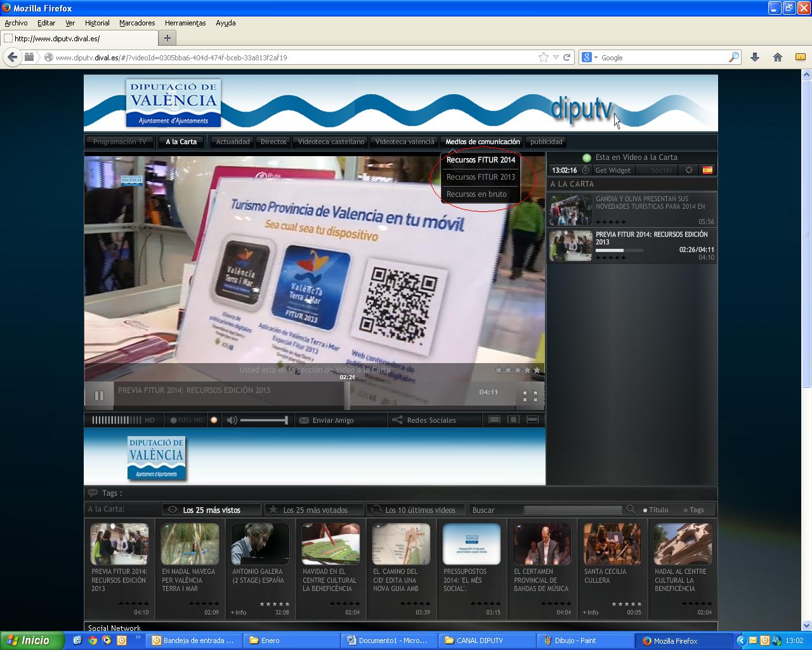Screen dimensions: 812x650
Task: Open Google search engine dropdown
Action: [x=596, y=58]
